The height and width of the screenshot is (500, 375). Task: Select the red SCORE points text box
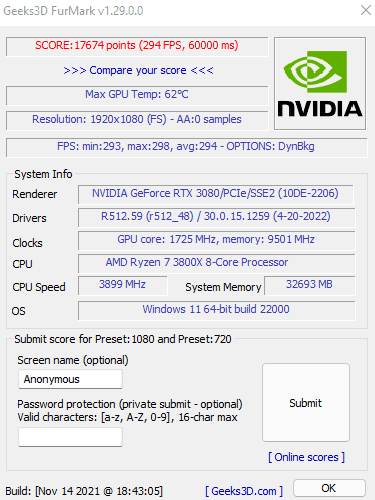[137, 46]
